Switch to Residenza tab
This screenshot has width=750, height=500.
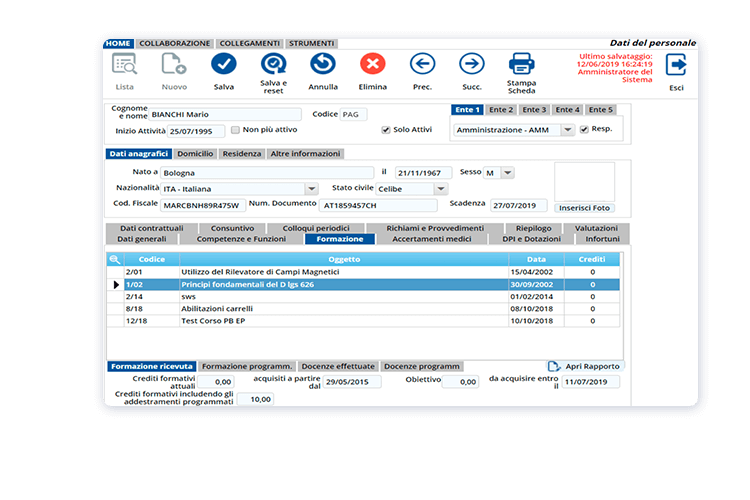(242, 154)
